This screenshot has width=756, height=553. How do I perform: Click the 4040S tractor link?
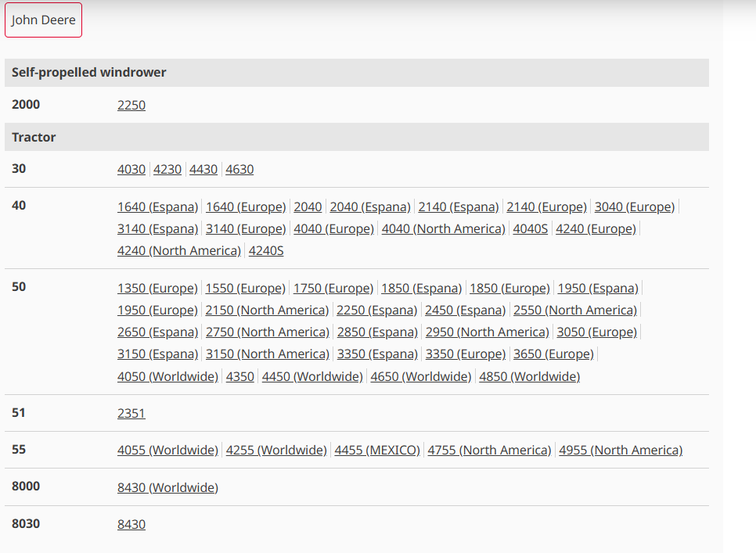tap(531, 228)
